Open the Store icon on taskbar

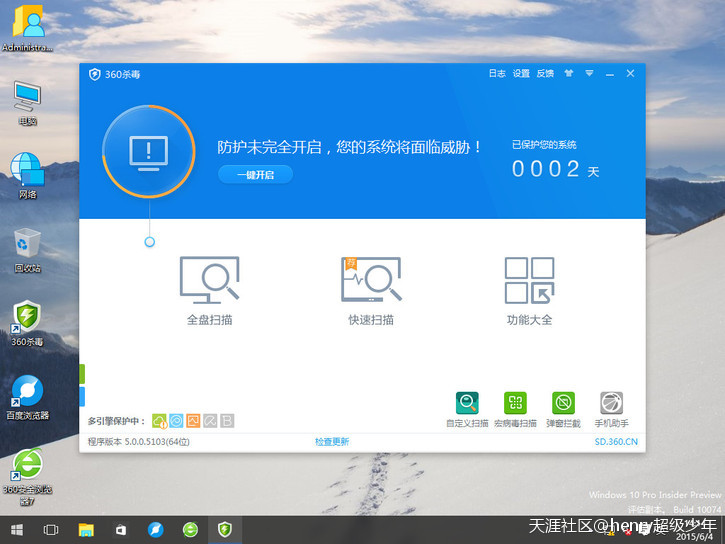point(121,530)
